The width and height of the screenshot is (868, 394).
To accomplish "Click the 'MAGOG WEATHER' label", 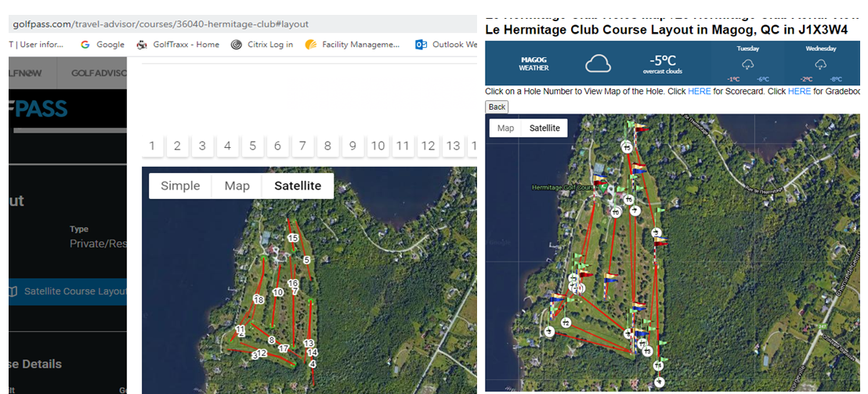I will pos(533,63).
